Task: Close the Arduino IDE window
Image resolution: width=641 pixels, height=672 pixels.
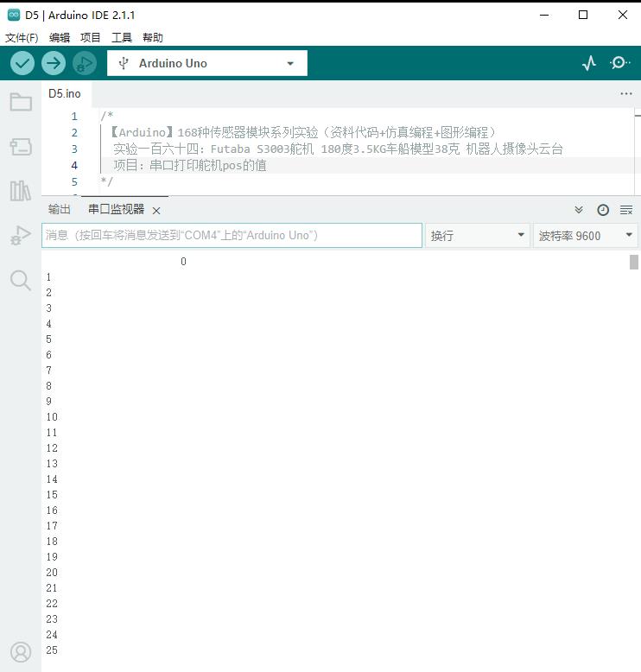Action: pyautogui.click(x=623, y=15)
